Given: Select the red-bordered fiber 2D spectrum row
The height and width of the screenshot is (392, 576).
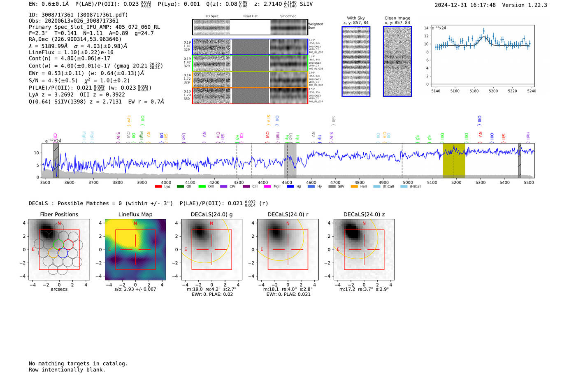Looking at the screenshot, I should click(x=250, y=95).
